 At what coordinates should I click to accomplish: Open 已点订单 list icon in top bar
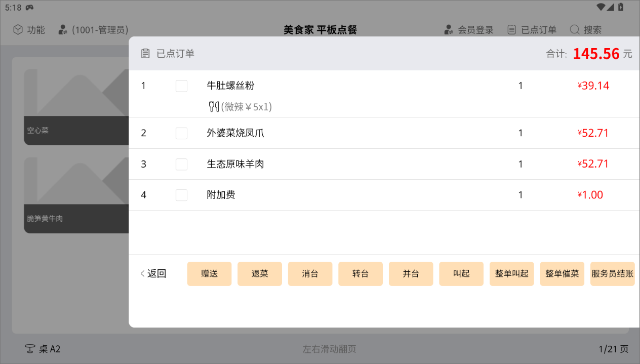click(x=512, y=30)
